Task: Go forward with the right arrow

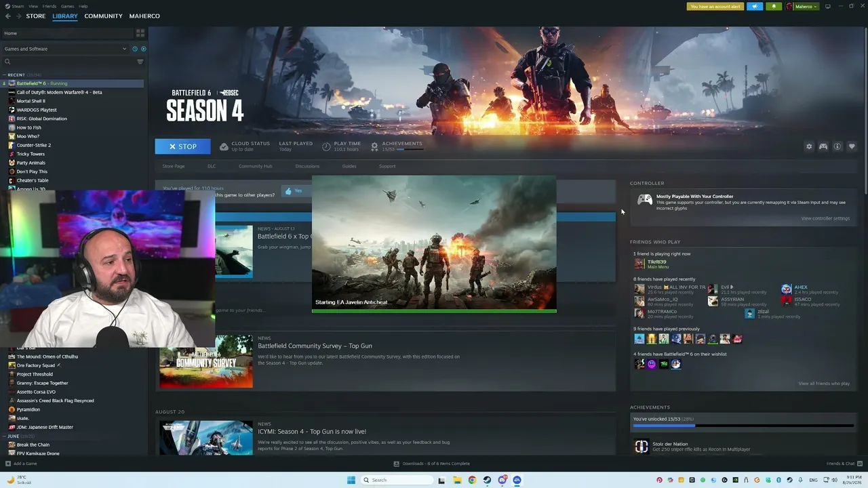Action: coord(18,16)
